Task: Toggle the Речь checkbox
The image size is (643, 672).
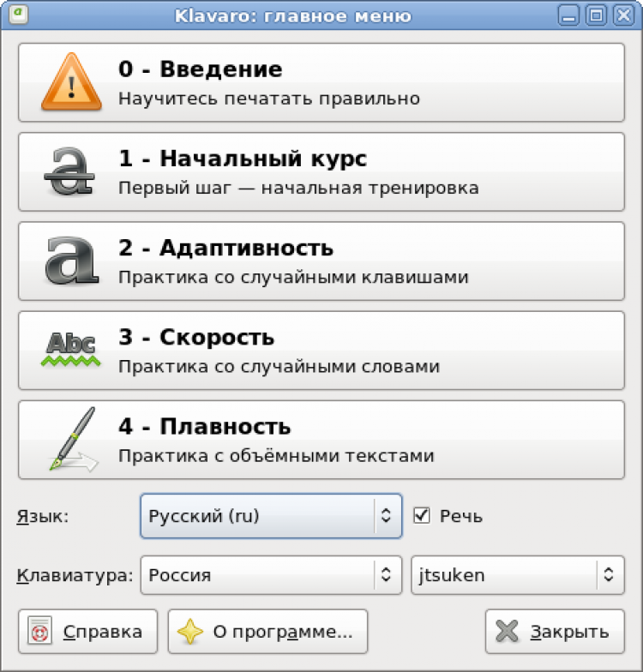Action: pyautogui.click(x=422, y=516)
